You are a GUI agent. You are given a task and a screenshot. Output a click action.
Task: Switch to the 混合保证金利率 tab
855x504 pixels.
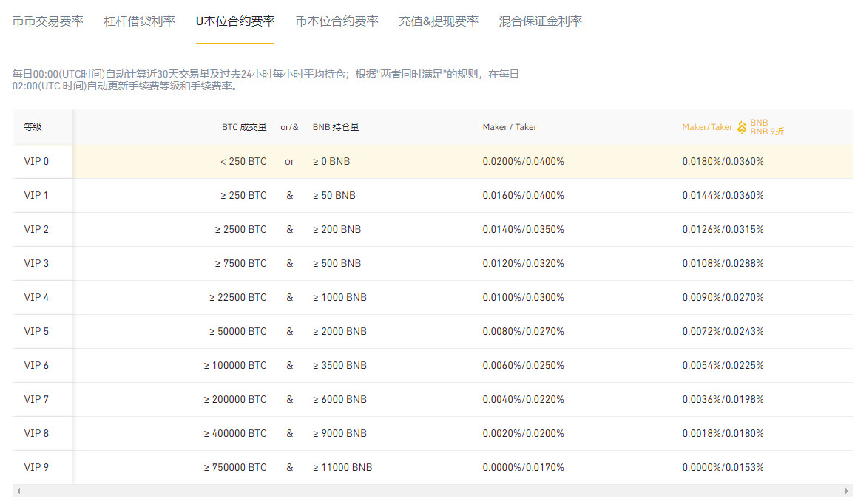click(540, 21)
